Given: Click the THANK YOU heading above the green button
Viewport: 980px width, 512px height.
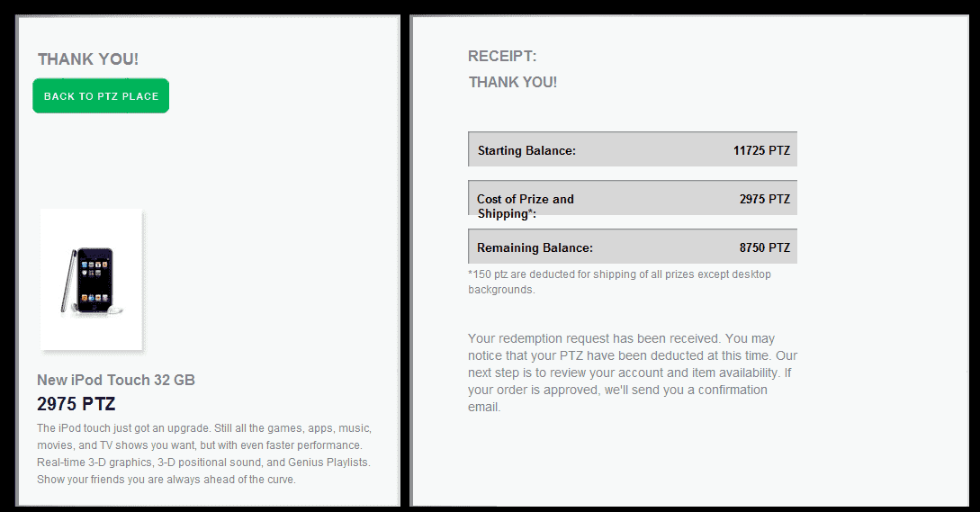Looking at the screenshot, I should [88, 59].
